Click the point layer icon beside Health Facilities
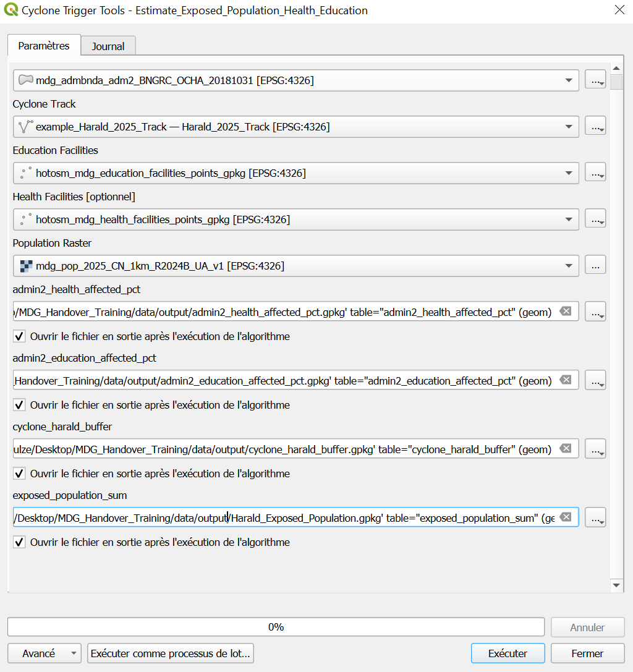This screenshot has height=672, width=633. [x=26, y=218]
